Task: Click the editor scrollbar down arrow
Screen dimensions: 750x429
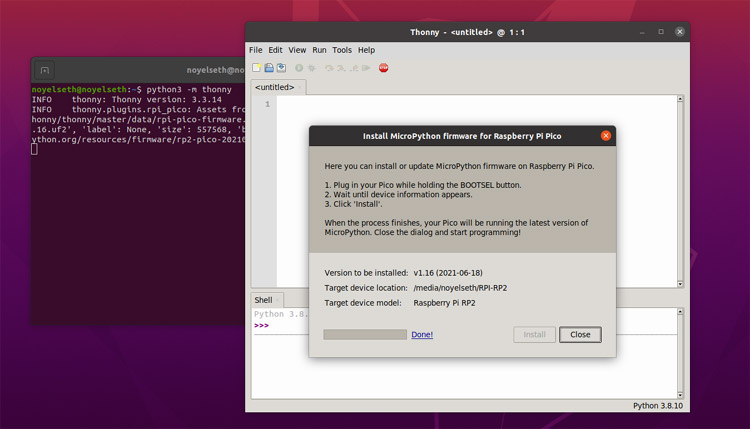Action: coord(680,284)
